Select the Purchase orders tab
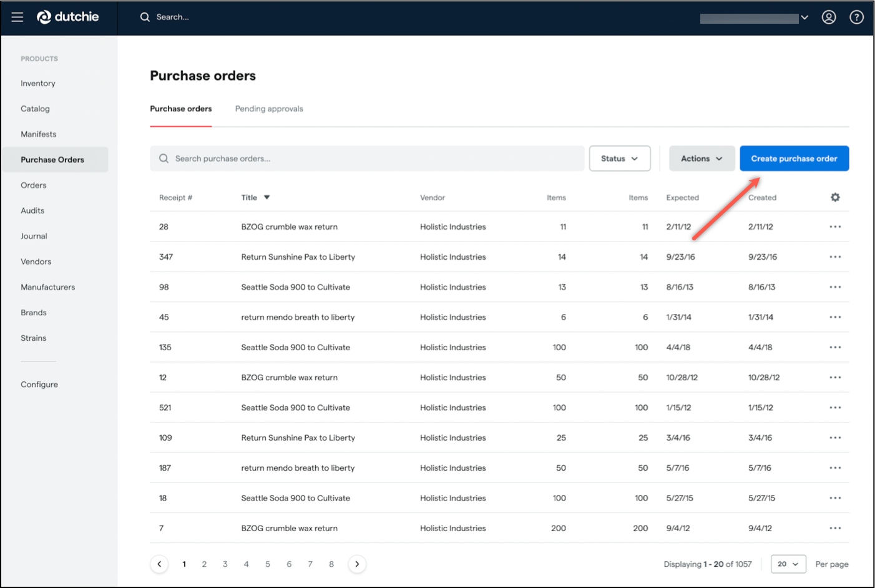The height and width of the screenshot is (588, 875). [x=180, y=109]
